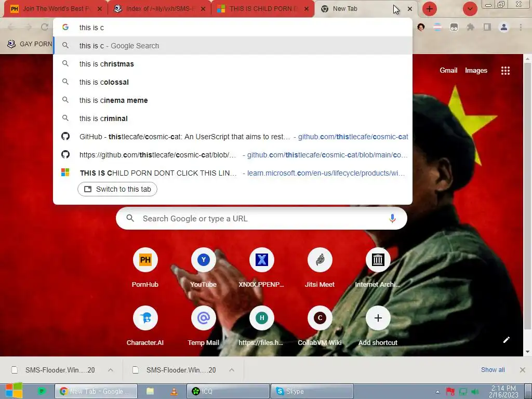Click the page scrollbar down arrow

(528, 352)
